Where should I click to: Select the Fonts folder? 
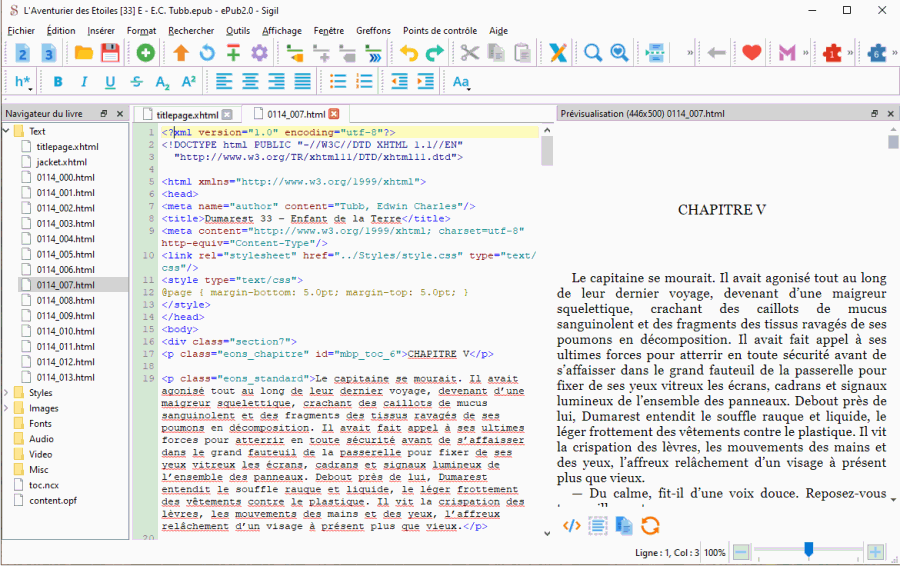[40, 424]
